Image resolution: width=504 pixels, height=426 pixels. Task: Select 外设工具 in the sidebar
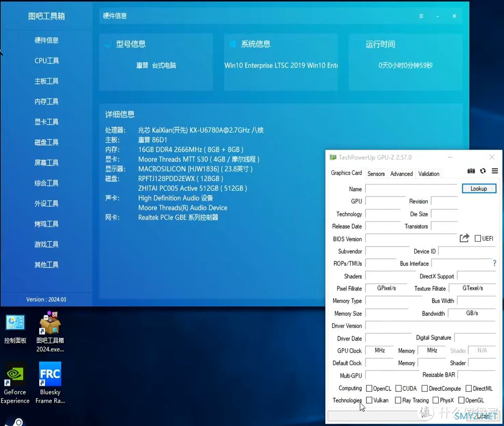pos(46,204)
